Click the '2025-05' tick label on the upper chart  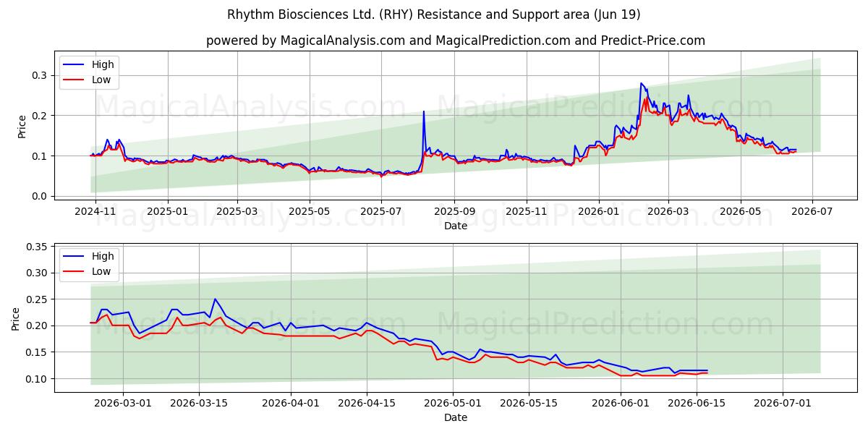point(310,212)
